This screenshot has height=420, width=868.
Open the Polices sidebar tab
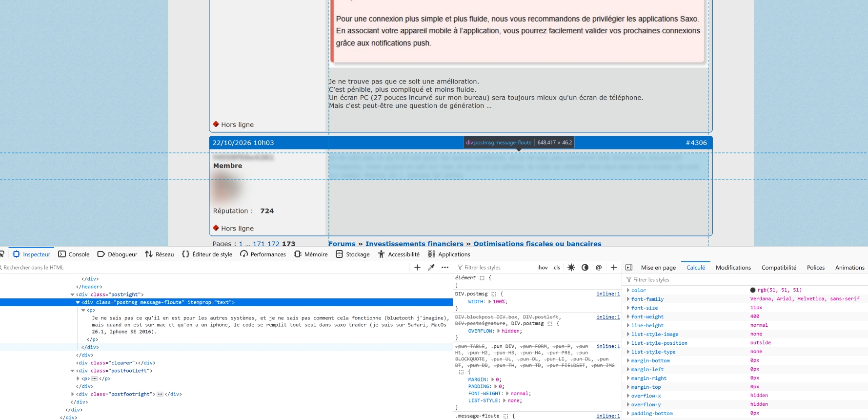point(816,268)
